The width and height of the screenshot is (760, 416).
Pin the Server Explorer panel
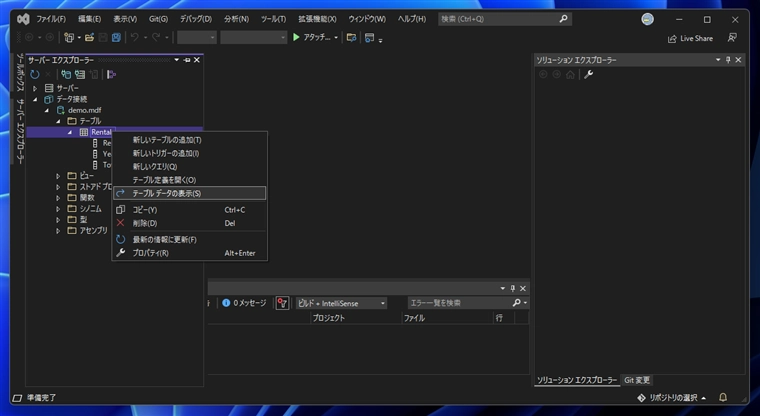[x=187, y=60]
